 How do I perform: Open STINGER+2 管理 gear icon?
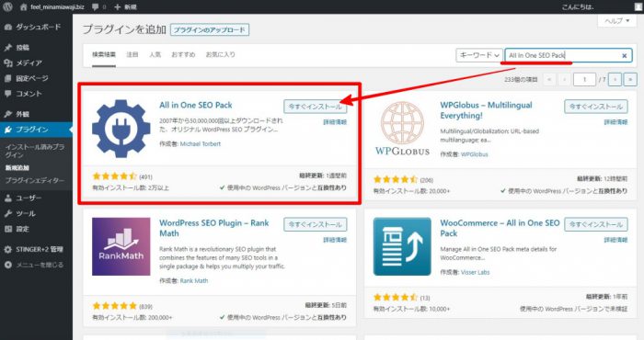pos(7,249)
